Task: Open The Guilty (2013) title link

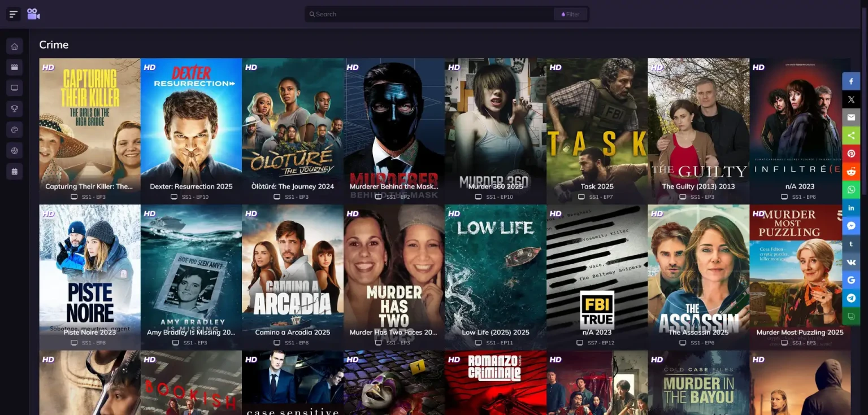Action: pos(698,186)
